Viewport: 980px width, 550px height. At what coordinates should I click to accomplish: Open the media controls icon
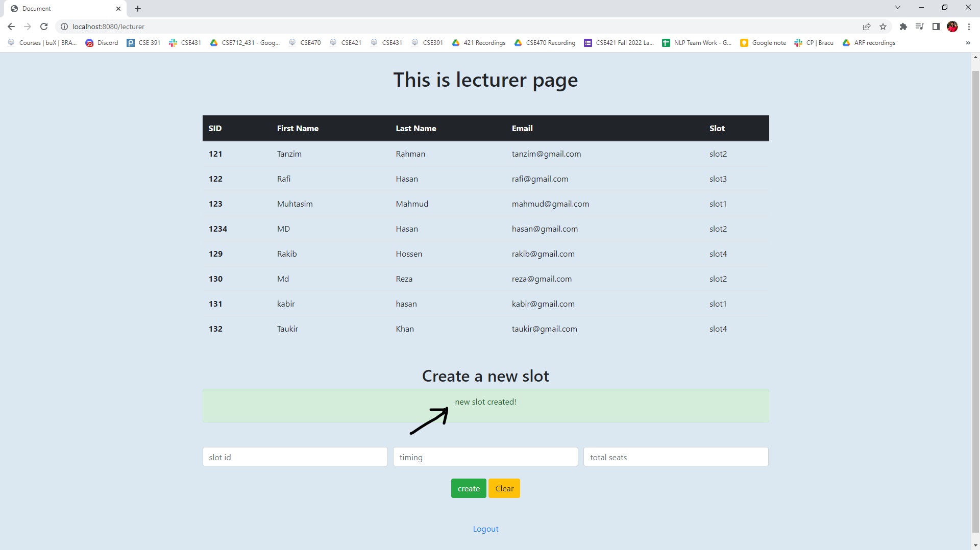tap(919, 27)
